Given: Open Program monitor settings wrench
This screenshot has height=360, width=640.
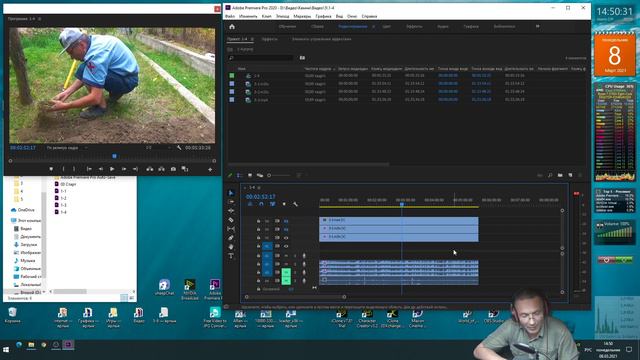Looking at the screenshot, I should point(179,148).
